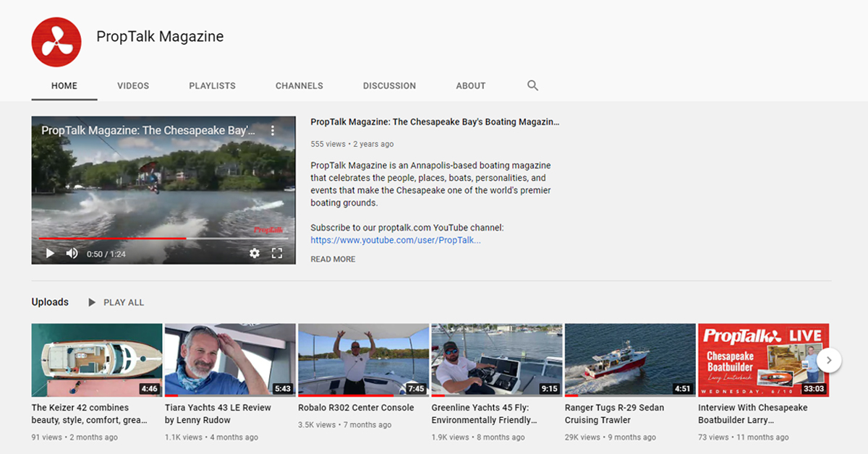
Task: Go to the DISCUSSION tab
Action: click(x=389, y=85)
